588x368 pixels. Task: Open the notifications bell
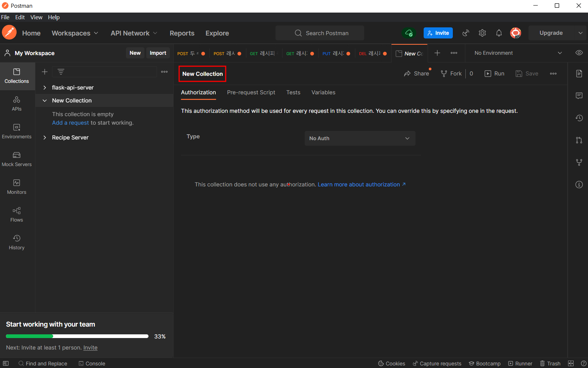click(499, 33)
